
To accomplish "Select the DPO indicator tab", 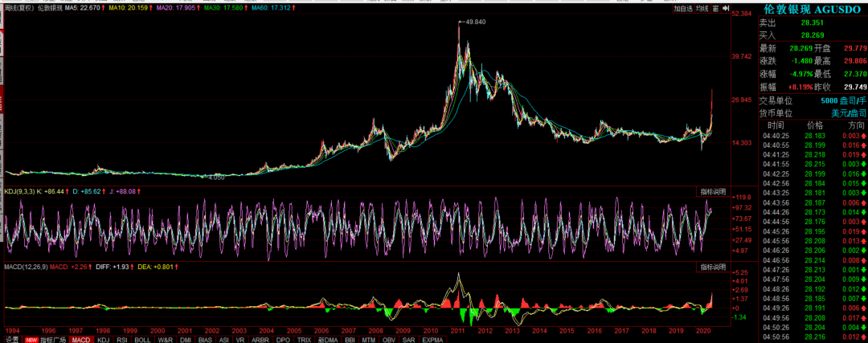I will [283, 339].
